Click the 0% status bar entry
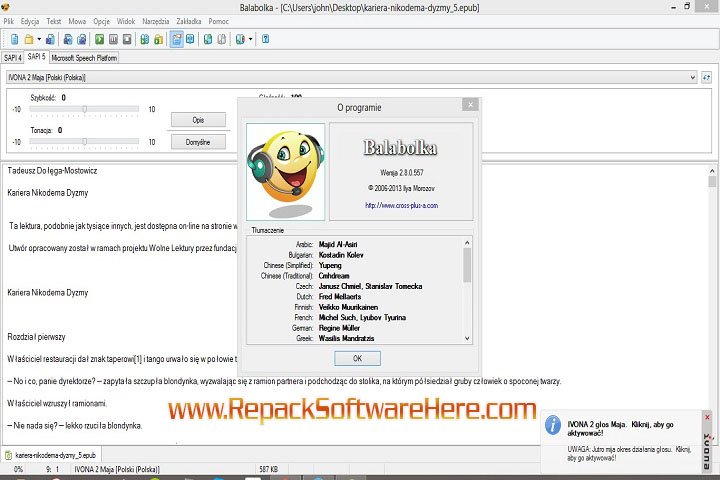 [x=18, y=469]
